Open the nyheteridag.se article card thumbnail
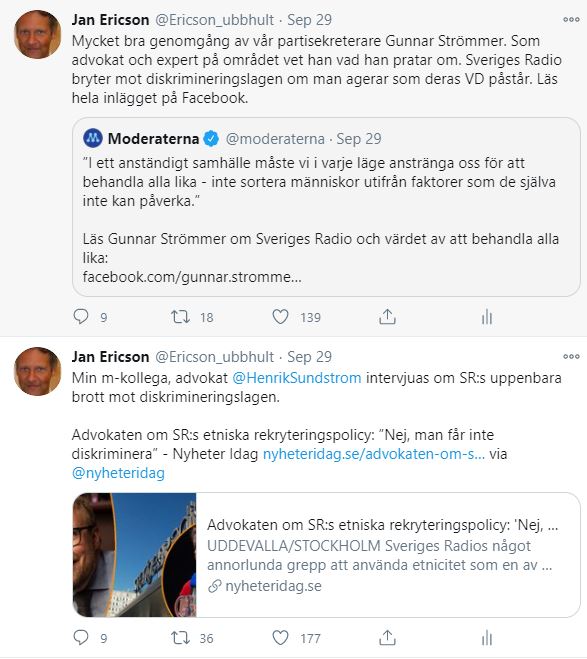 134,555
